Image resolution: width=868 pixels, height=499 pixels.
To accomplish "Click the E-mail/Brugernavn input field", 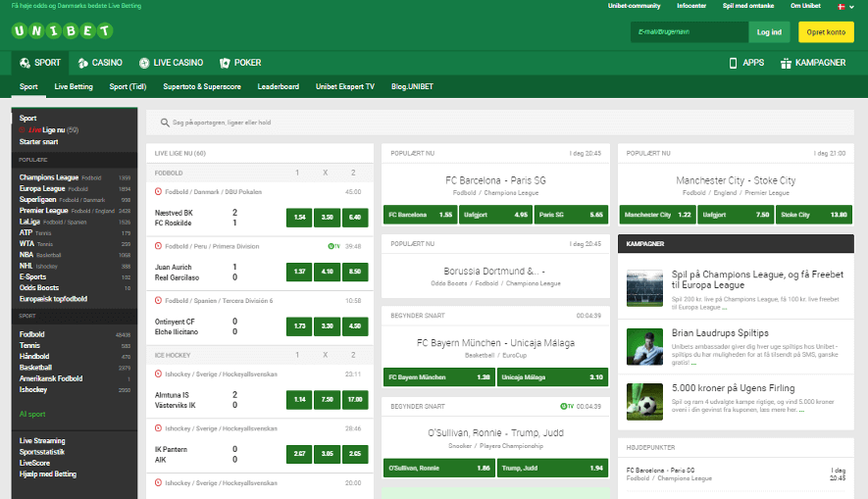I will pos(689,32).
